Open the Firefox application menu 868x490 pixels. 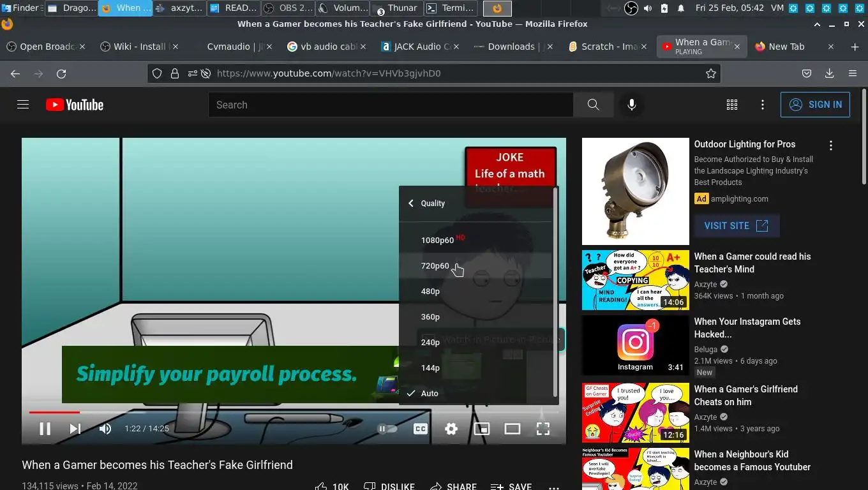tap(853, 73)
